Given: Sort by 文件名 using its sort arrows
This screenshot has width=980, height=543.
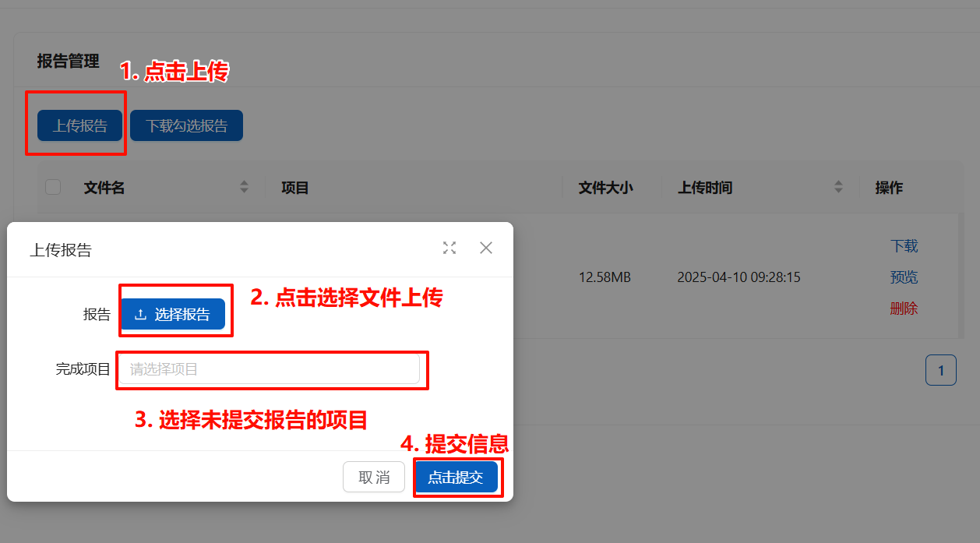Looking at the screenshot, I should pyautogui.click(x=244, y=187).
